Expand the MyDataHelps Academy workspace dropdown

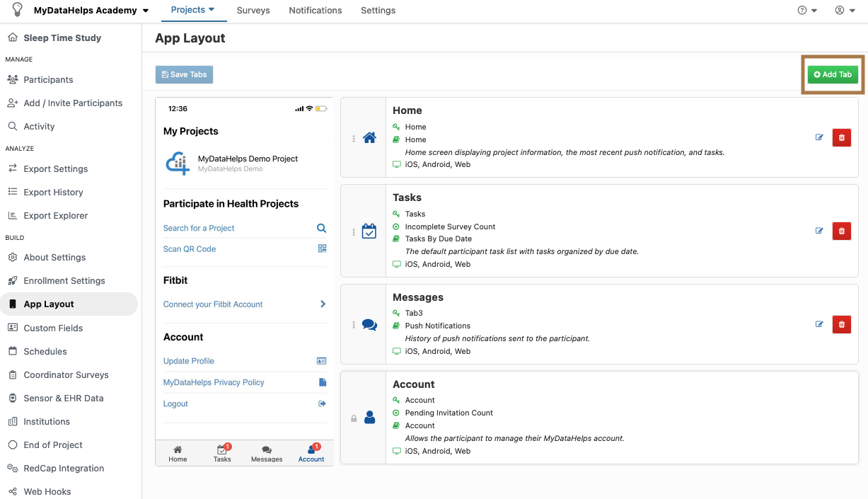(91, 11)
